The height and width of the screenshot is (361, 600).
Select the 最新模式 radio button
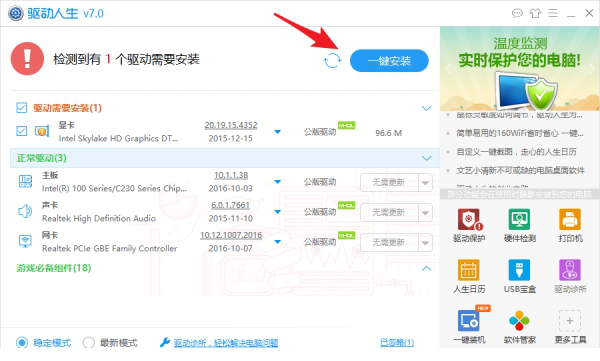[88, 342]
